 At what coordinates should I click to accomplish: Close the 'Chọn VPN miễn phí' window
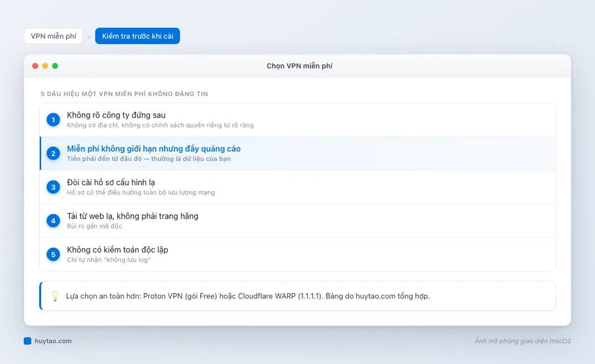click(x=35, y=66)
